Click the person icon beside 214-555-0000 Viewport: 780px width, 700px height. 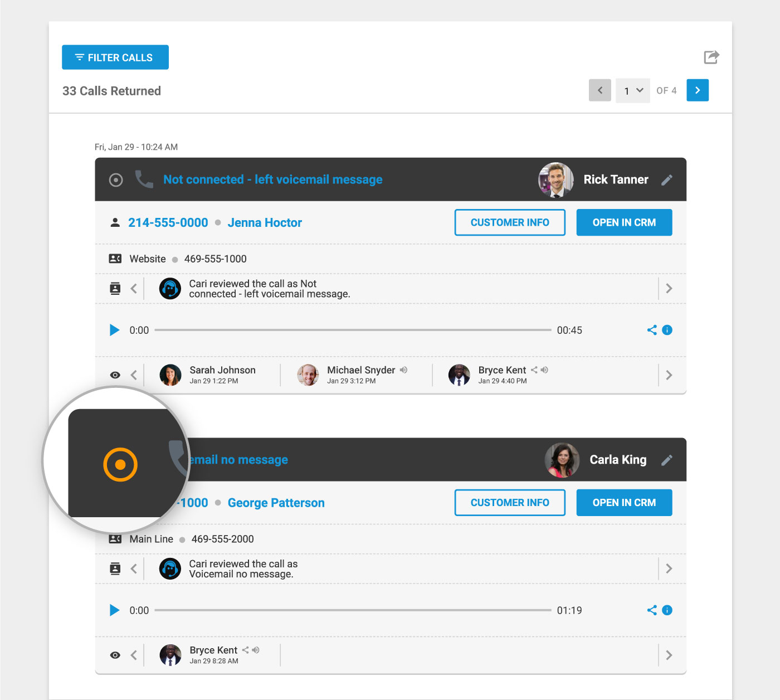115,222
